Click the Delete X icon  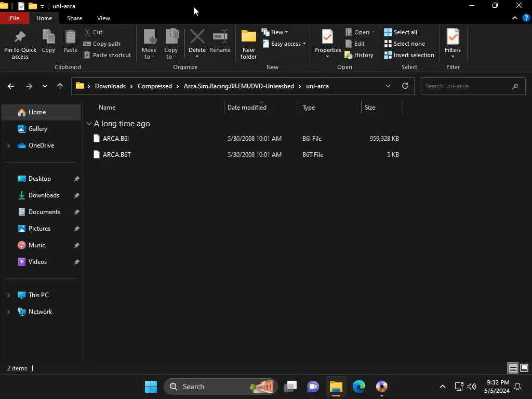pyautogui.click(x=197, y=37)
